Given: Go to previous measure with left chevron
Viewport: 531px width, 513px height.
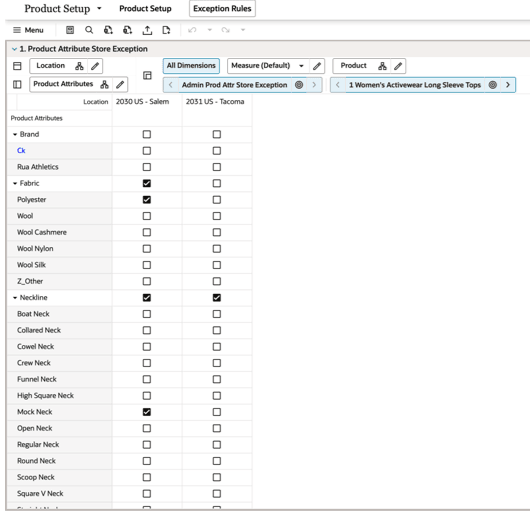Looking at the screenshot, I should [x=171, y=85].
